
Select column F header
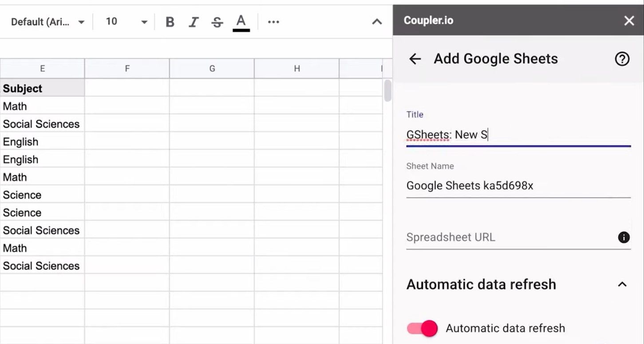127,69
